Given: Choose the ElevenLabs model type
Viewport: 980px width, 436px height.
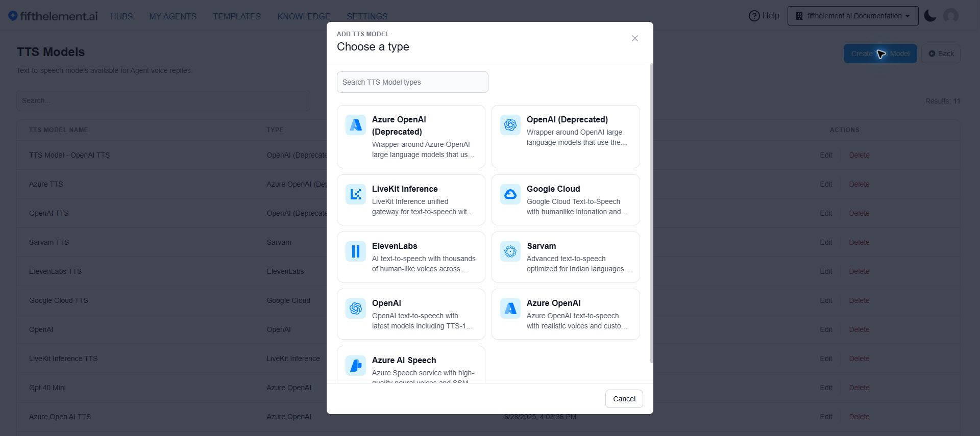Looking at the screenshot, I should [x=411, y=257].
